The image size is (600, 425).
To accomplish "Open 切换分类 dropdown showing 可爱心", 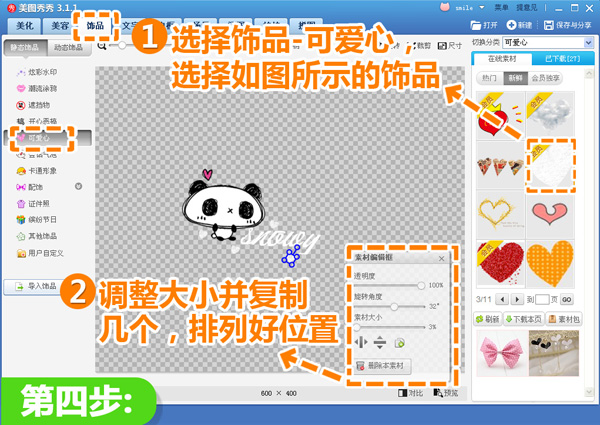I will 548,42.
